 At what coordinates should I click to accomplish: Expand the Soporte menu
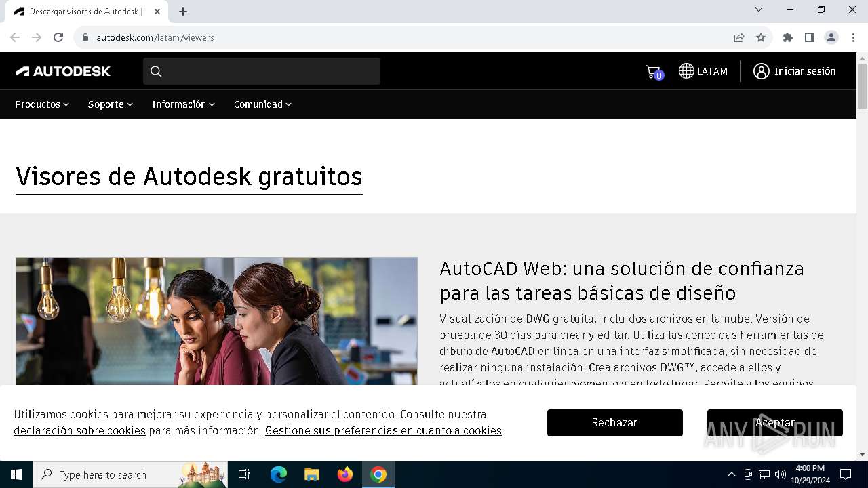[x=110, y=104]
